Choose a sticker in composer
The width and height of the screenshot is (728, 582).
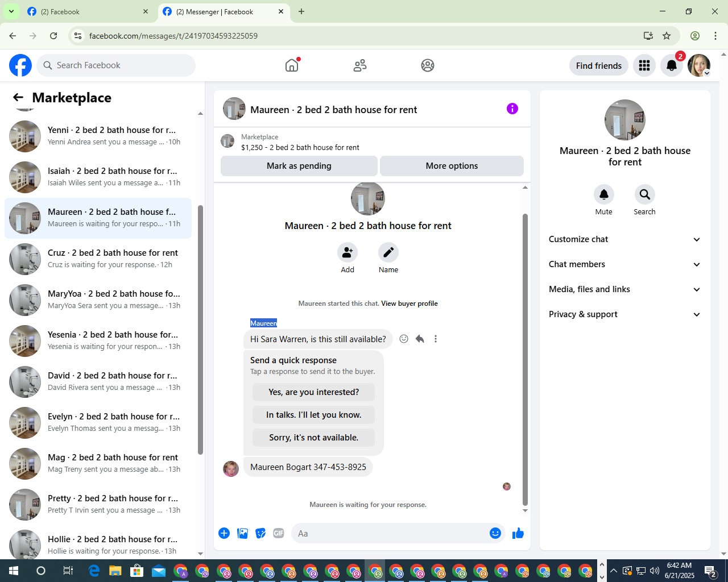[260, 533]
